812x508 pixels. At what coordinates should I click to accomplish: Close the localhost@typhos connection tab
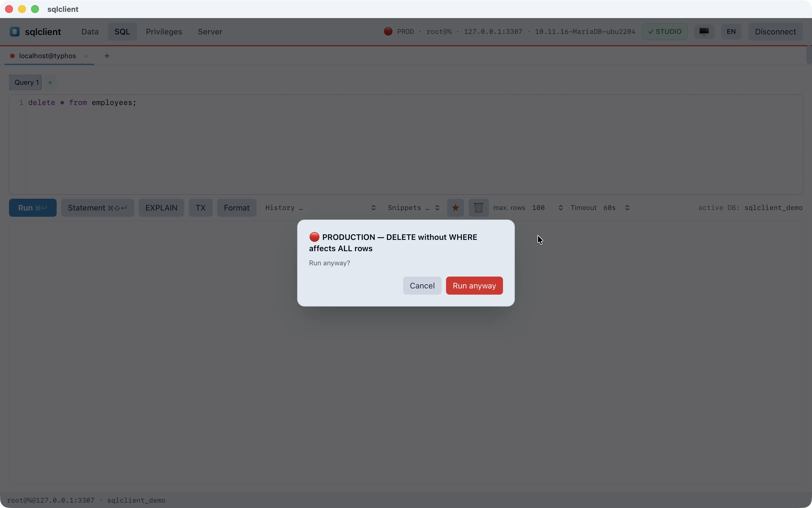pos(86,56)
